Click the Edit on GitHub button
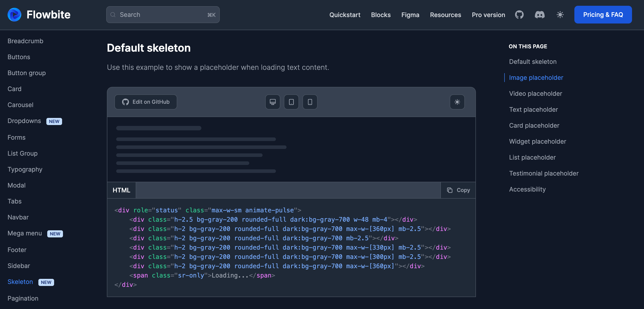644x309 pixels. tap(146, 102)
